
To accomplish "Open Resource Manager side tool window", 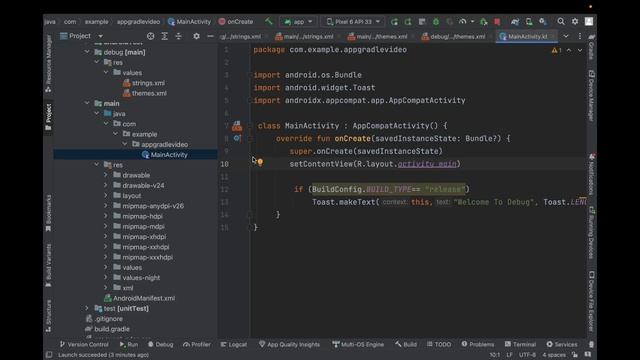I will click(49, 63).
